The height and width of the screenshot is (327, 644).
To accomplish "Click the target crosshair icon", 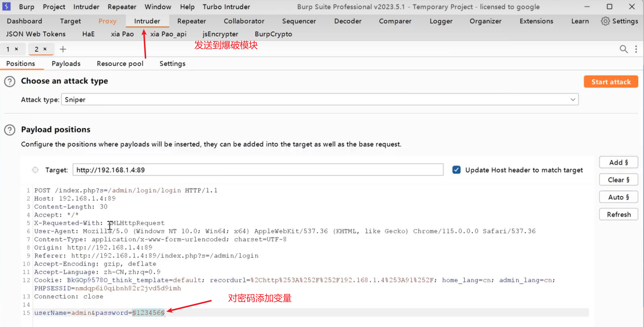I will click(x=35, y=170).
